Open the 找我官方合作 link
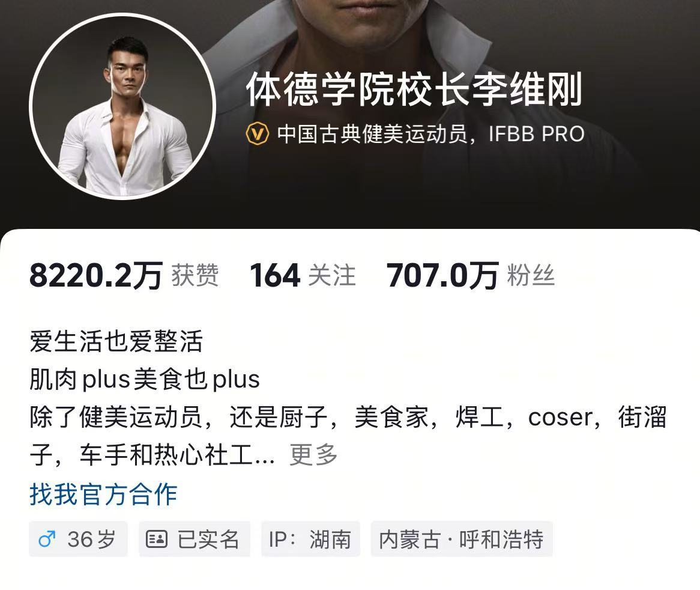 coord(104,494)
